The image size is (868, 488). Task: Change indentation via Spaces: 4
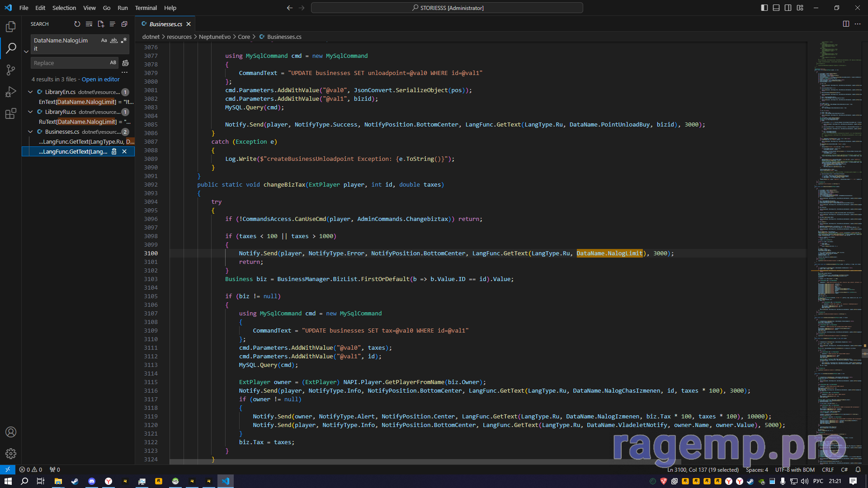757,469
